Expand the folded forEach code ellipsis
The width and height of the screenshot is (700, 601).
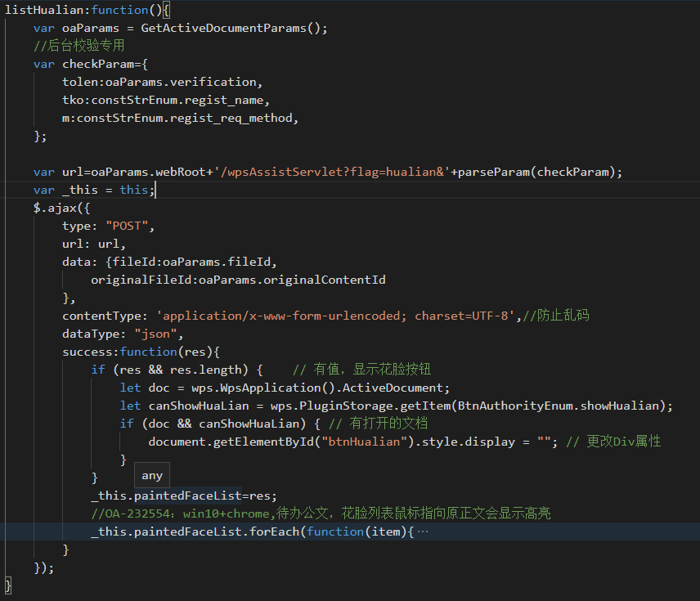point(422,531)
